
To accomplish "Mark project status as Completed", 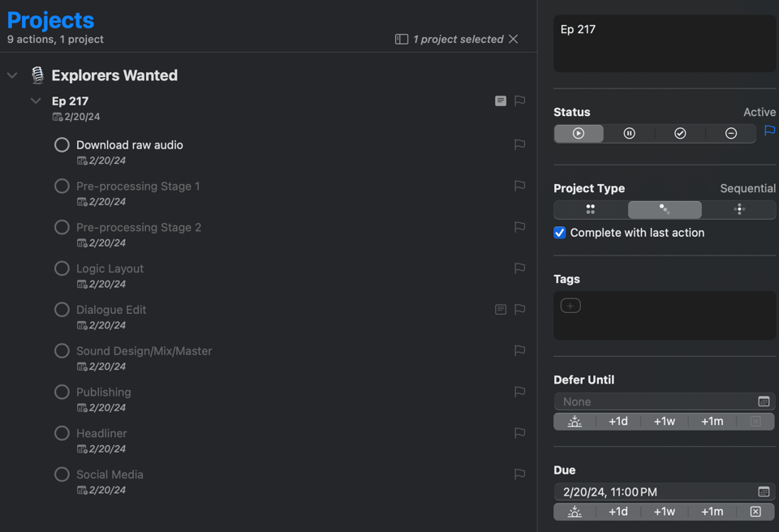I will coord(680,134).
